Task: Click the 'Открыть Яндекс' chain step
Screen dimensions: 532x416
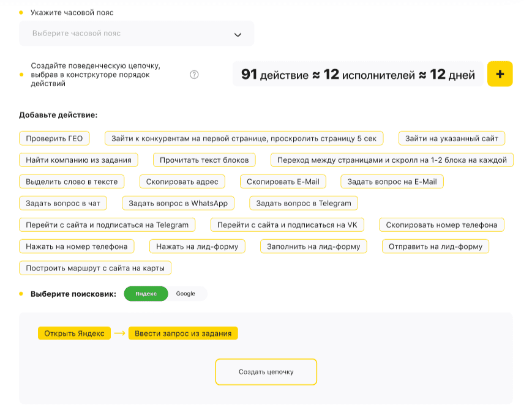Action: 74,333
